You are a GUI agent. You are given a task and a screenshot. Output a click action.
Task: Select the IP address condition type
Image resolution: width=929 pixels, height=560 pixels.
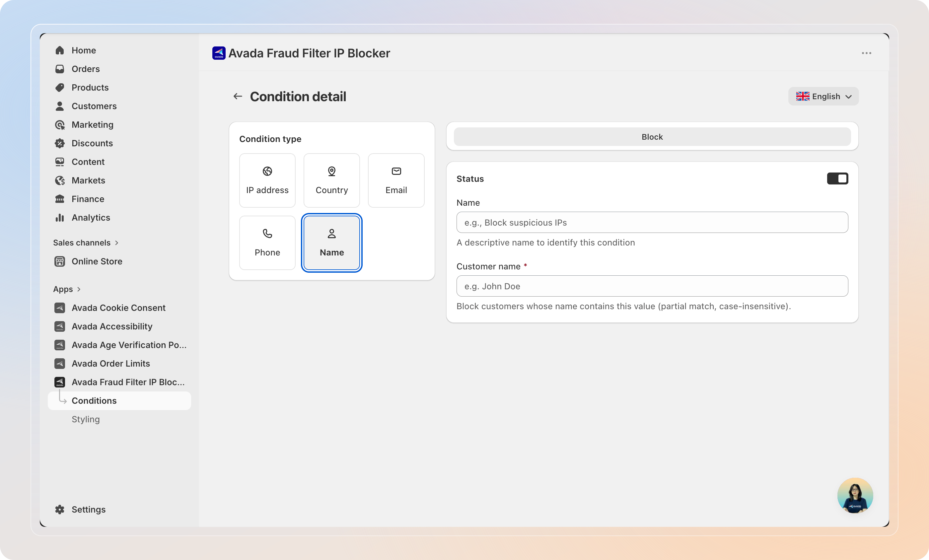pyautogui.click(x=267, y=180)
